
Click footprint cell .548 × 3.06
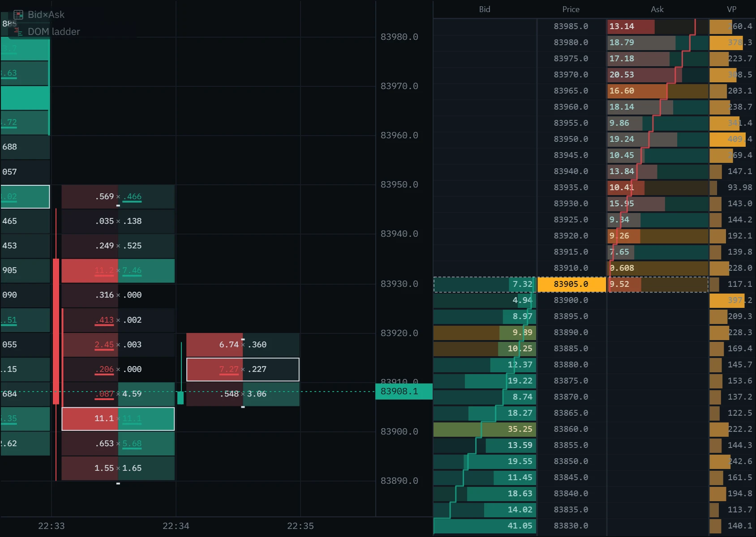click(243, 394)
